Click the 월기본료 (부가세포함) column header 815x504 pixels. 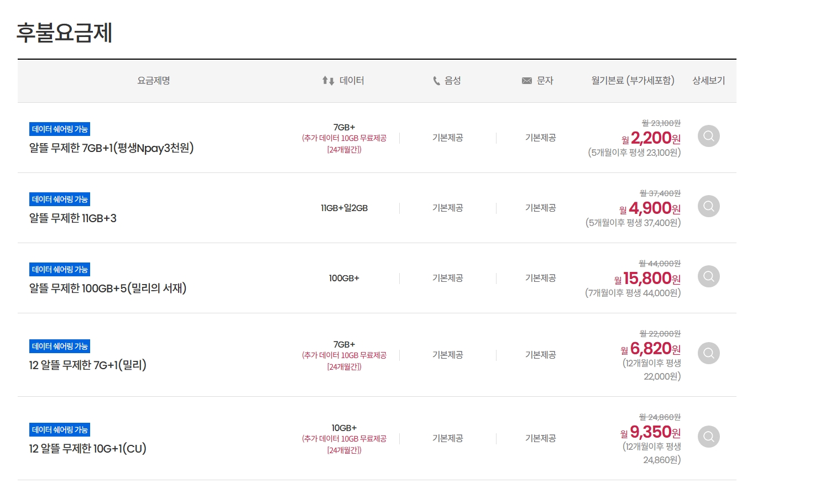pos(633,81)
